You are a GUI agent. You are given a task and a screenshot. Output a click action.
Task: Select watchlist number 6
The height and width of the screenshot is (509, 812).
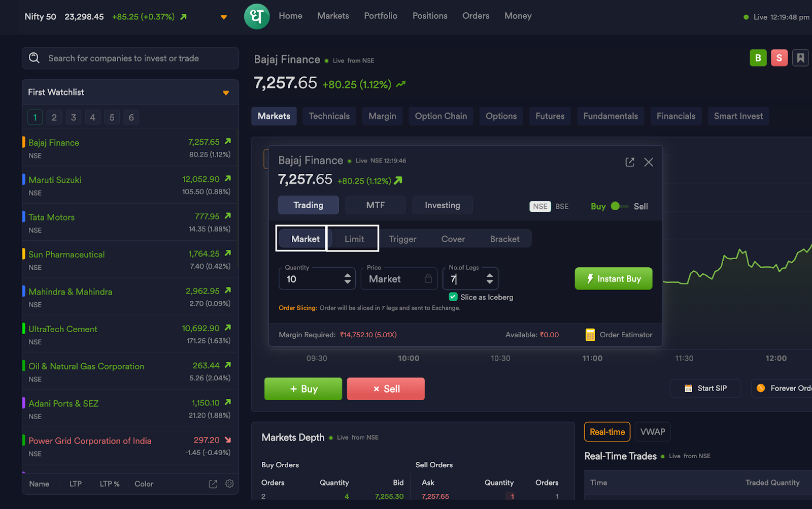tap(131, 117)
